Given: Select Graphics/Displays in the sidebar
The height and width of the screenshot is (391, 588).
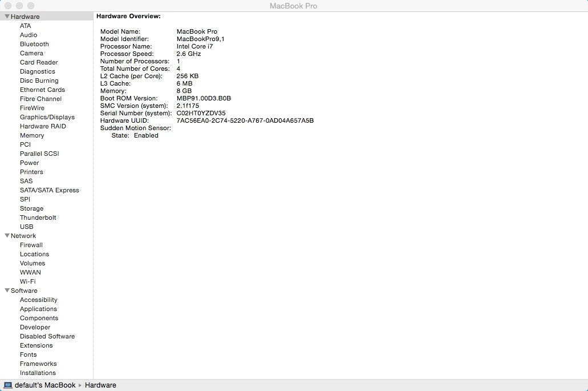Looking at the screenshot, I should point(47,117).
